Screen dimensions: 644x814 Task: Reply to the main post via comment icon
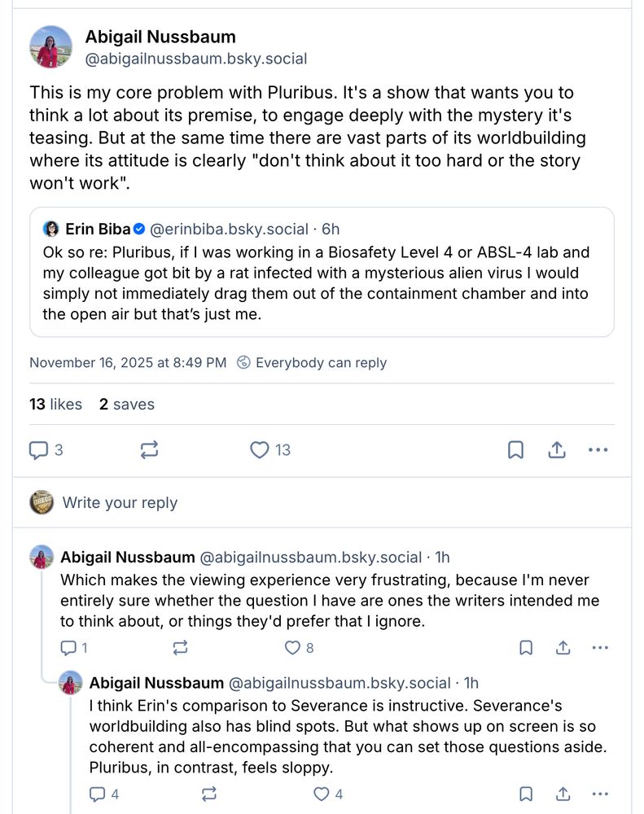pos(39,450)
